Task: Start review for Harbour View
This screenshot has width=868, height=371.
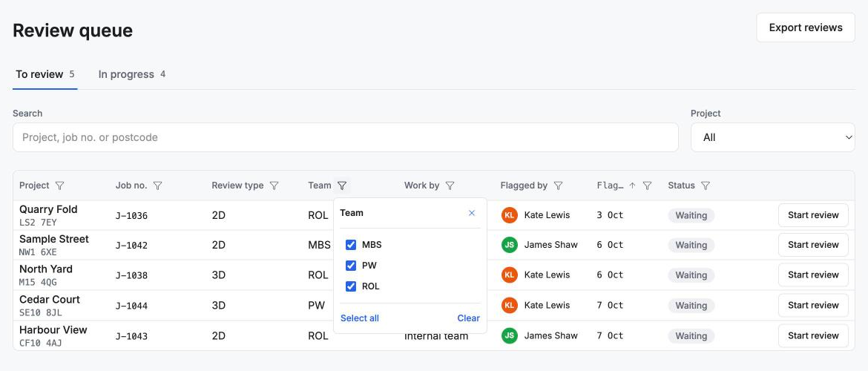Action: [813, 335]
